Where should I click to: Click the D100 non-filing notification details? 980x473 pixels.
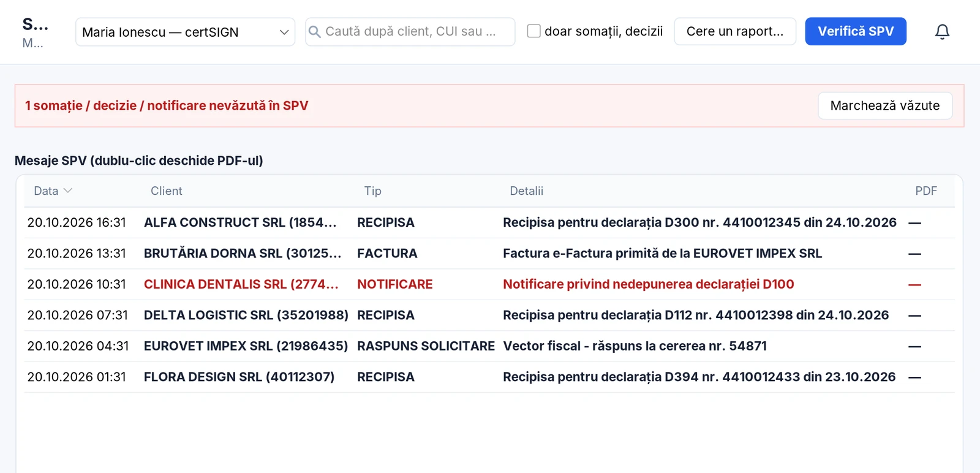click(649, 284)
